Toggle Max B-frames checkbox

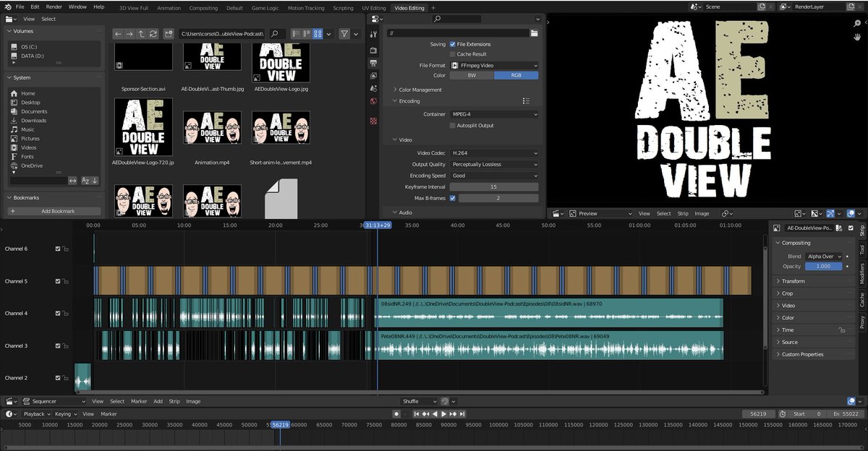coord(453,198)
